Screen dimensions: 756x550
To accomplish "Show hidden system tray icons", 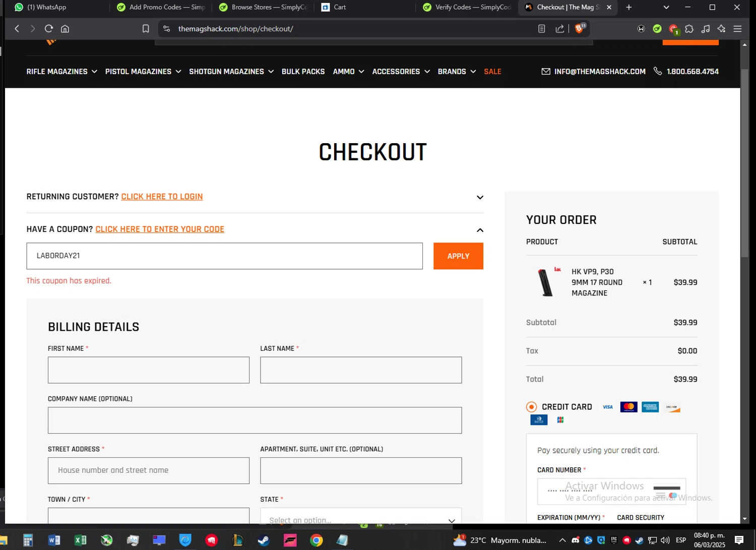I will point(562,540).
